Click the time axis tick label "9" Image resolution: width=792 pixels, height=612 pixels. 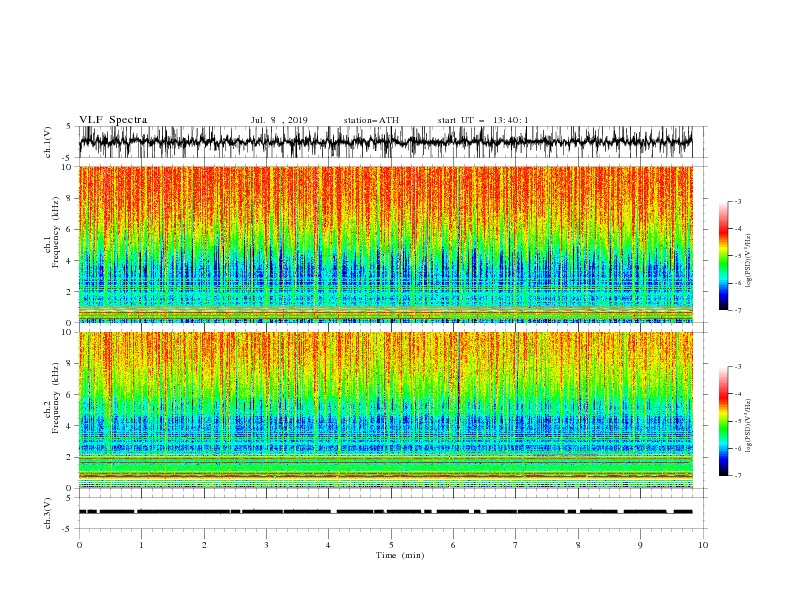coord(640,545)
